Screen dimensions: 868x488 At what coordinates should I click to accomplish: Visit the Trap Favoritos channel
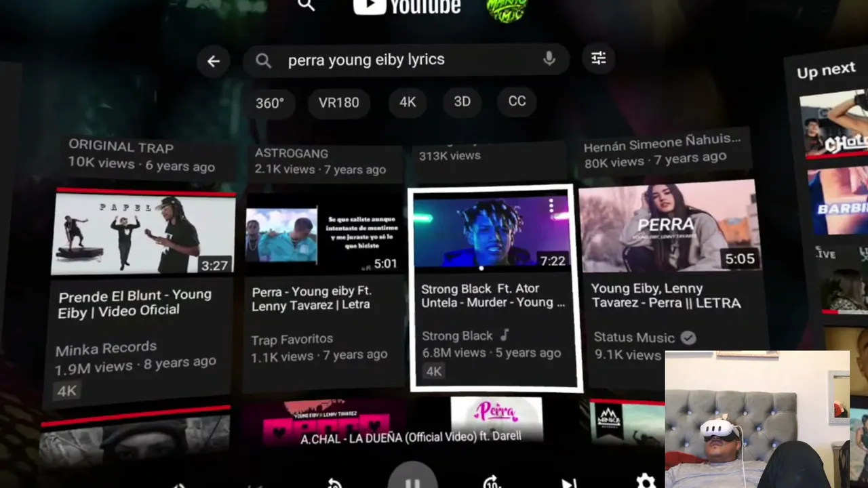(x=292, y=340)
